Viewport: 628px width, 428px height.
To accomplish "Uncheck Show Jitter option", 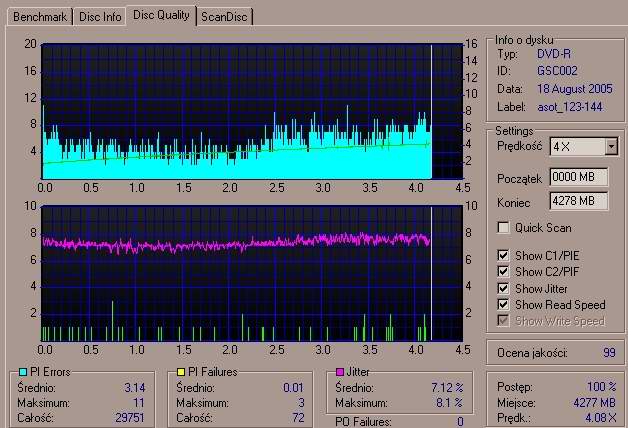I will (x=503, y=288).
